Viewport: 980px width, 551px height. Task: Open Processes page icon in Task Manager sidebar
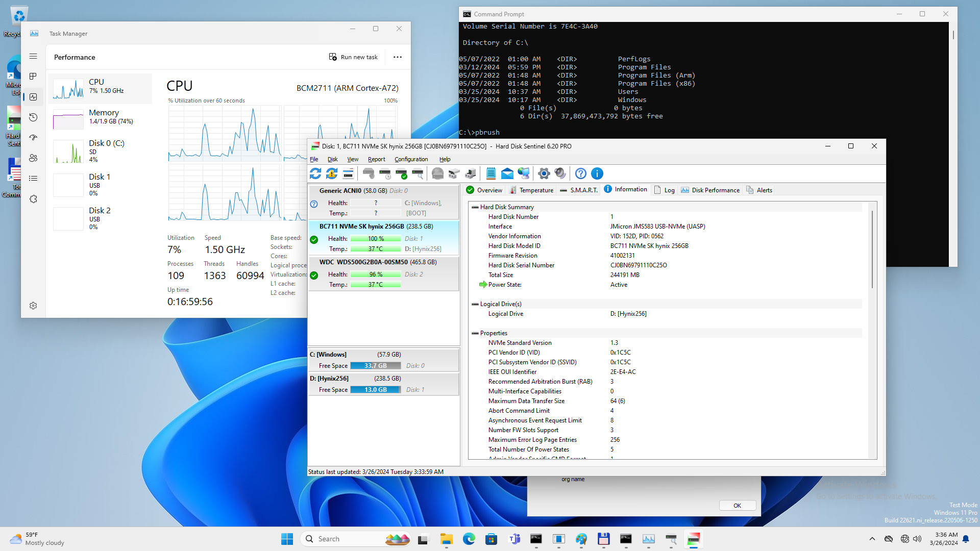33,76
